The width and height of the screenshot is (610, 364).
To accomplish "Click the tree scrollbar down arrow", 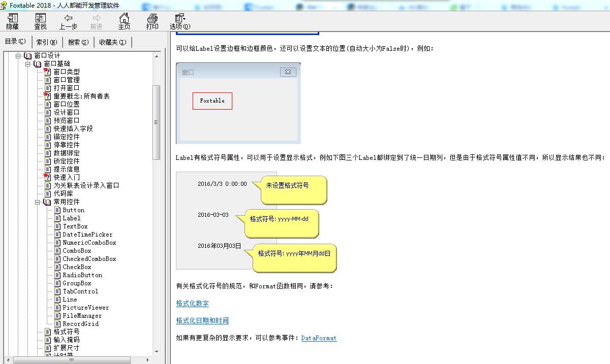I will pyautogui.click(x=156, y=352).
